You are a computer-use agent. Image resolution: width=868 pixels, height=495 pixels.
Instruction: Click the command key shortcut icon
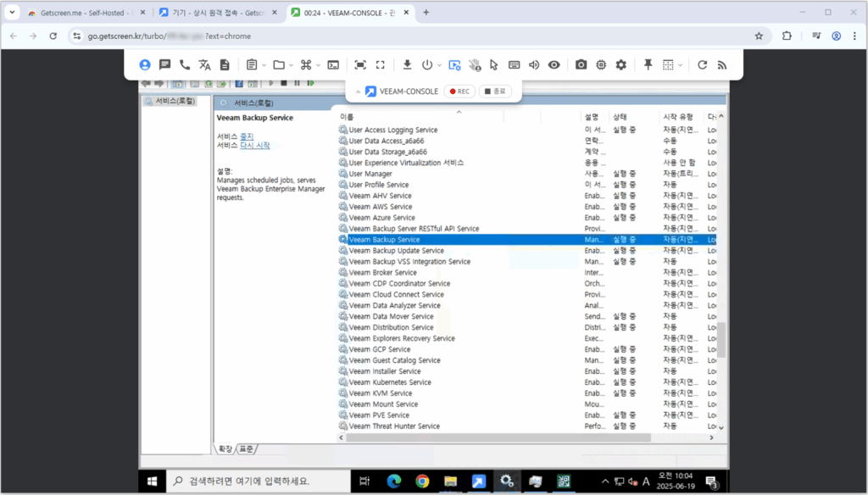point(306,64)
